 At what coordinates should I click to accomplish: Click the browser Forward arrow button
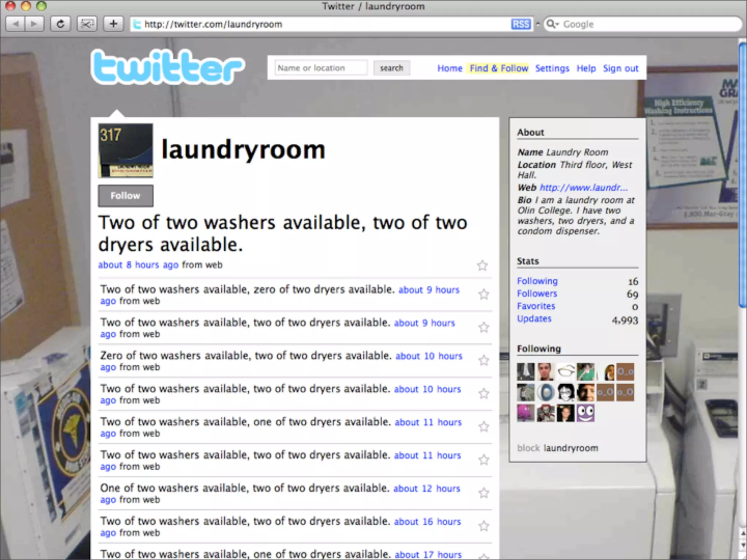pos(34,24)
